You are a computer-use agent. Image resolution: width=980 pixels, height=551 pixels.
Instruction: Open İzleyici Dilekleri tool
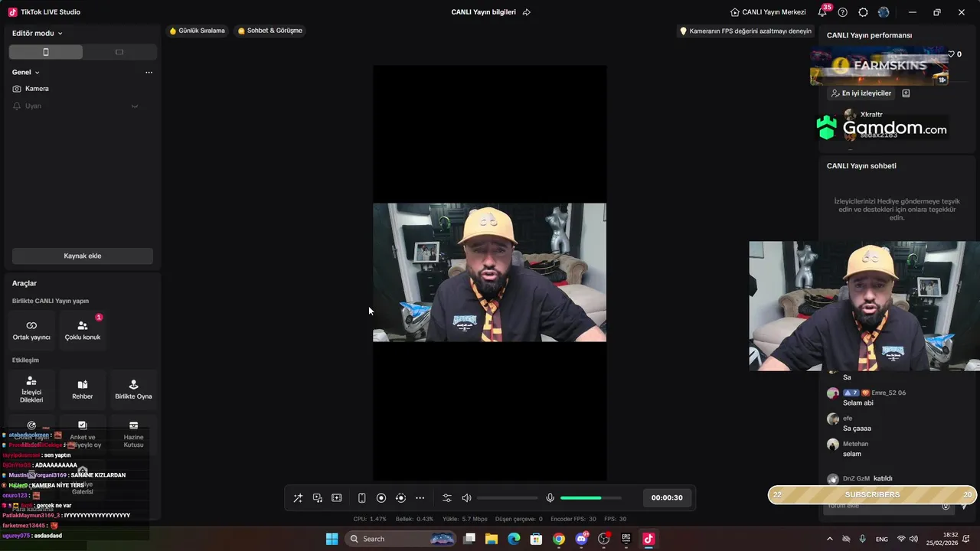(31, 390)
